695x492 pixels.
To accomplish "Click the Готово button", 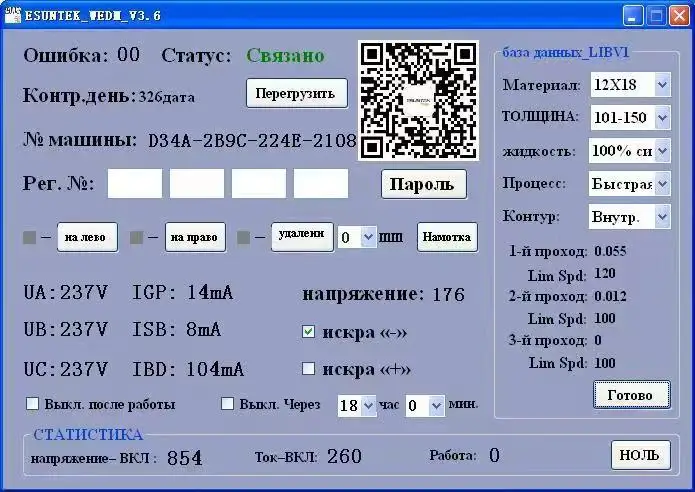I will tap(632, 394).
